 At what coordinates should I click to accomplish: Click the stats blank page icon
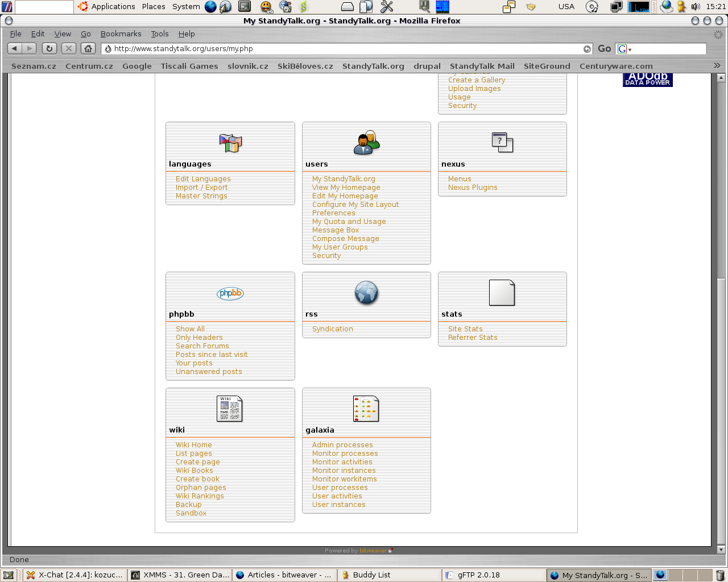pyautogui.click(x=502, y=293)
